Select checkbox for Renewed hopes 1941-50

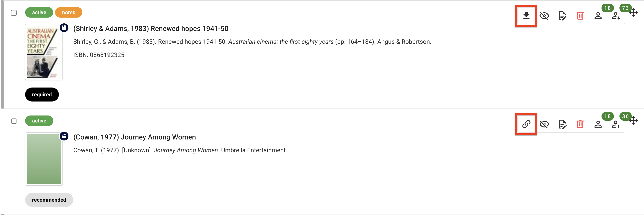[x=14, y=13]
